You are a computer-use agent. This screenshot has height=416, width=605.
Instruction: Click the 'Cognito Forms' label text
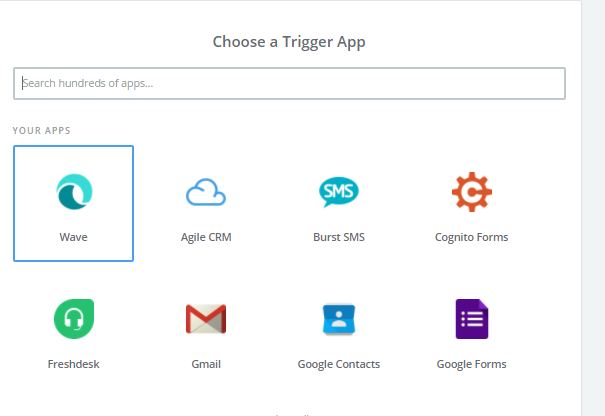[x=471, y=237]
